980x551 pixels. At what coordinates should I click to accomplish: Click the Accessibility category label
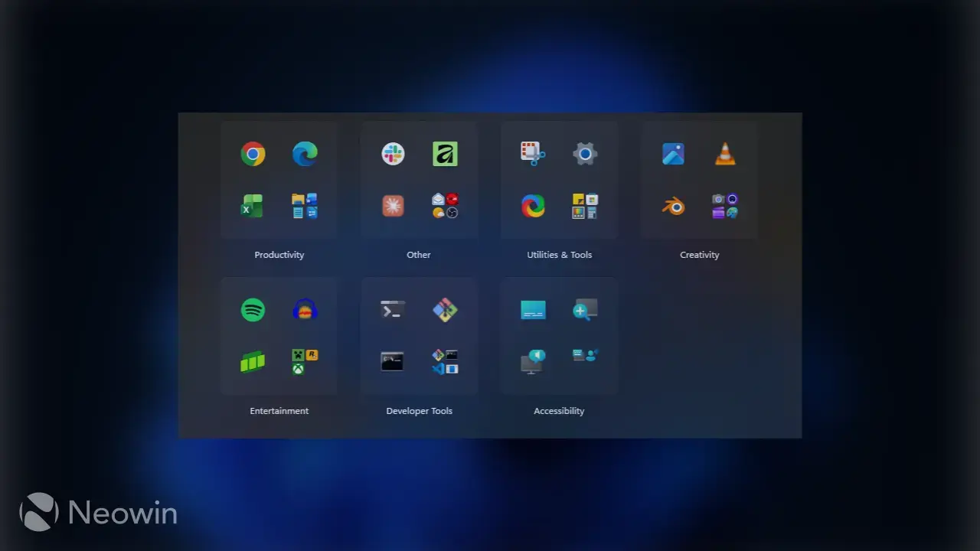pyautogui.click(x=559, y=411)
